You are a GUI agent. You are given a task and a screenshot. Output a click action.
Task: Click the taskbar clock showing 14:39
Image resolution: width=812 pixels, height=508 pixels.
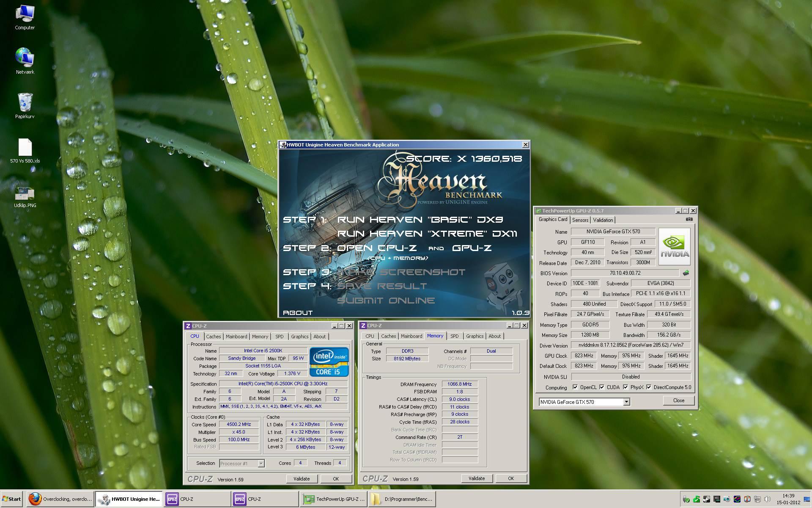(x=788, y=495)
